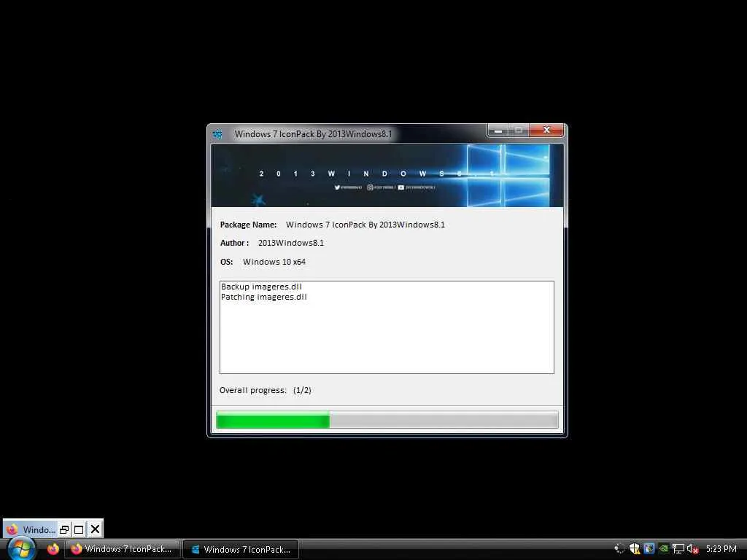Click the 'Backup imageres.dll' log line
The image size is (747, 560).
[261, 287]
